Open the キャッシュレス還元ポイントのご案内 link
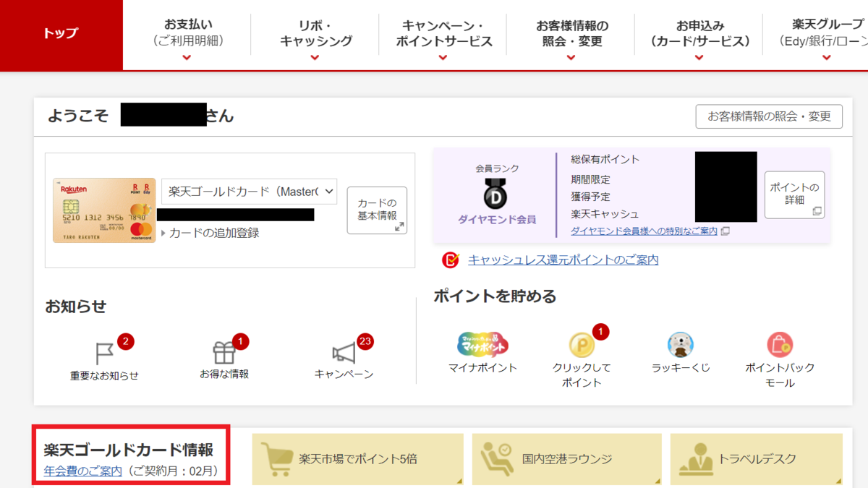 pyautogui.click(x=563, y=260)
